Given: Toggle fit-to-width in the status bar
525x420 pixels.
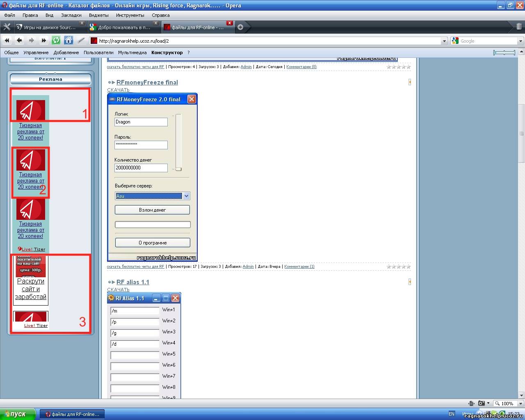Looking at the screenshot, I should (472, 403).
